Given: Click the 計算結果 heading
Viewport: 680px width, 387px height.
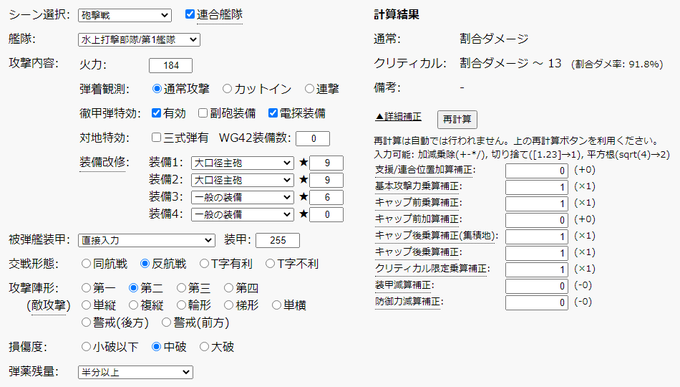Looking at the screenshot, I should [x=396, y=15].
